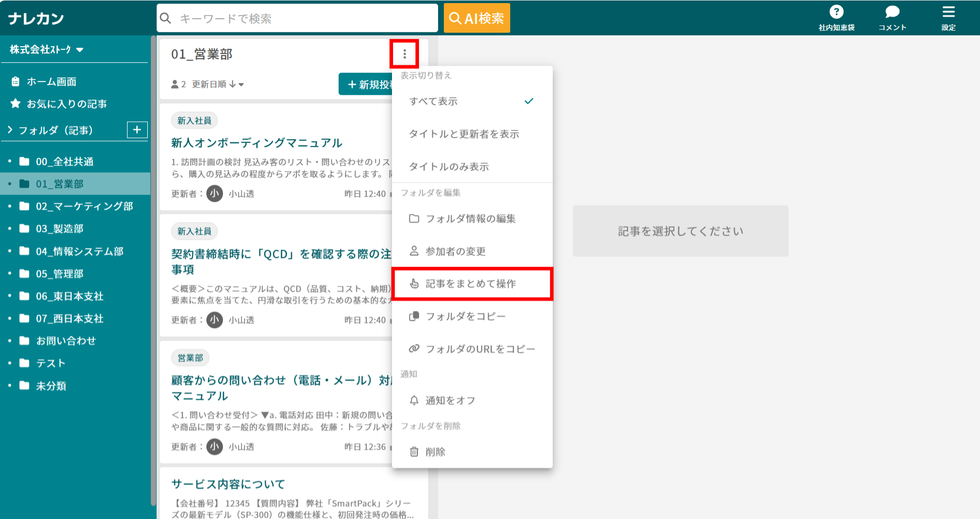Select フォルダをコピー menu entry
Image resolution: width=980 pixels, height=519 pixels.
click(465, 316)
